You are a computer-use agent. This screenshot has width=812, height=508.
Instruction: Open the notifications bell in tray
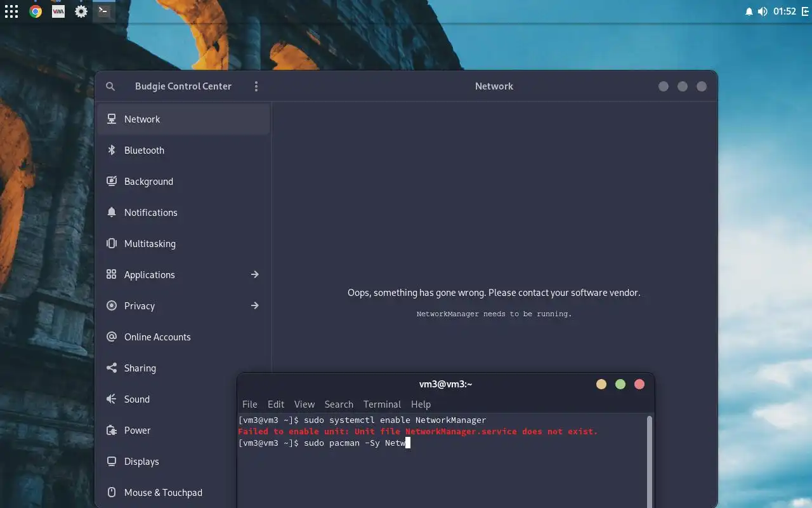click(749, 11)
